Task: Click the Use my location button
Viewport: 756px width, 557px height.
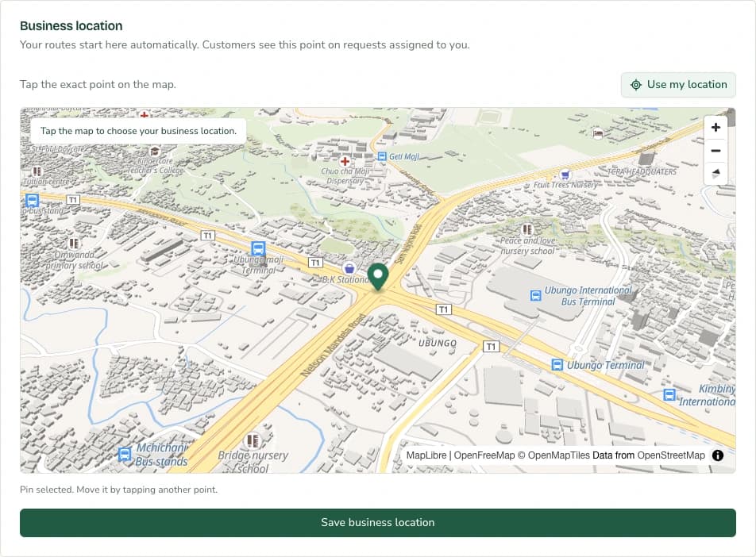Action: [x=678, y=85]
